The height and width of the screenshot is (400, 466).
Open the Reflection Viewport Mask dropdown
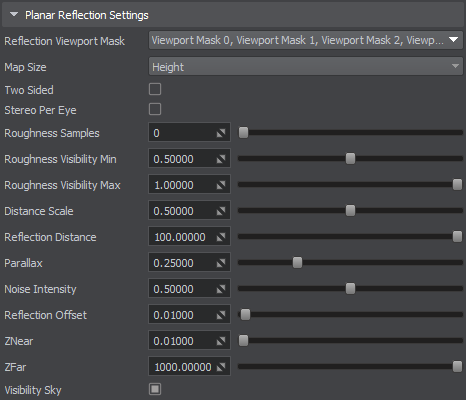[x=305, y=40]
